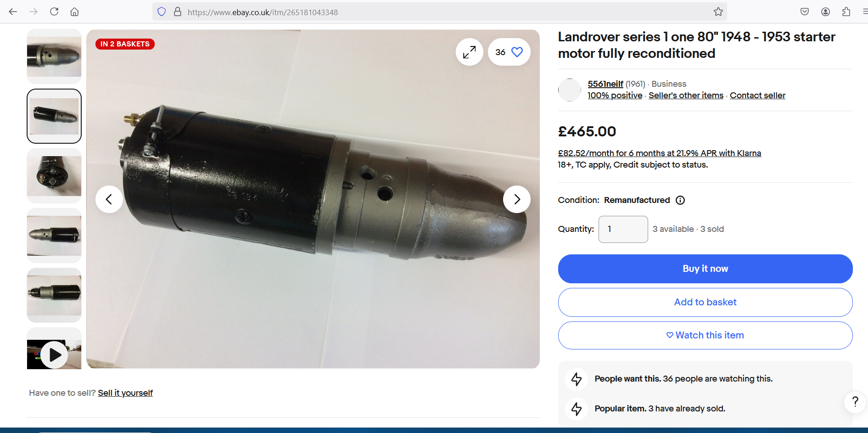Open the Klarna monthly payment offer

pos(660,153)
